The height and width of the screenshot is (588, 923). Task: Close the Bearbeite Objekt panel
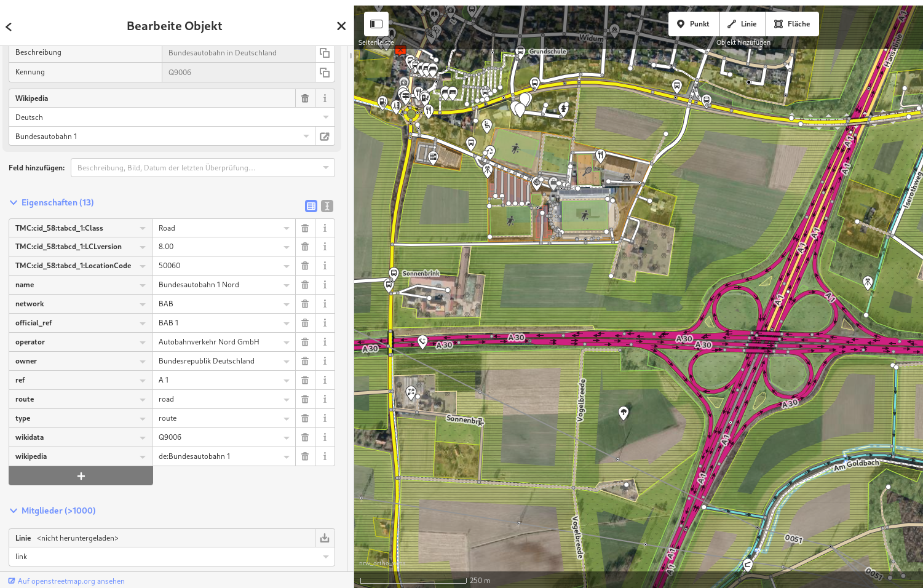(x=341, y=26)
